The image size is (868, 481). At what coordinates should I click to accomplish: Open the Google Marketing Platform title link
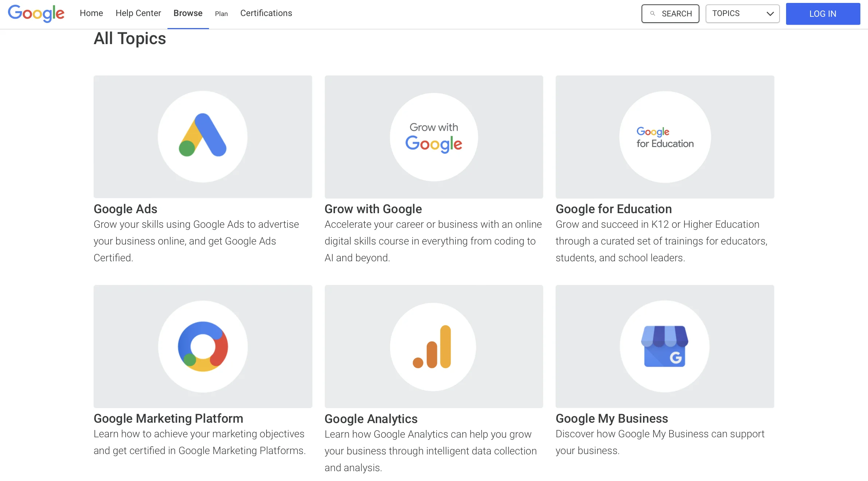click(x=168, y=418)
